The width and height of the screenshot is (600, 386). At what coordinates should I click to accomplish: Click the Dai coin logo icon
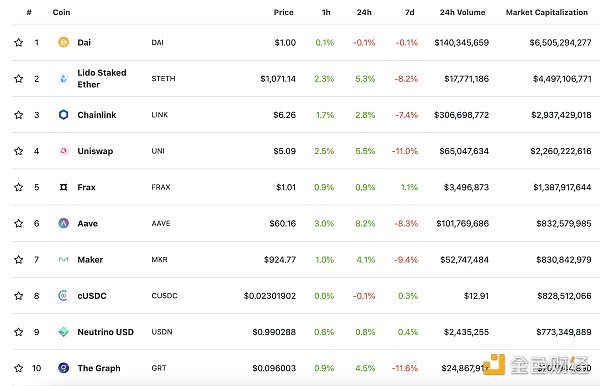pyautogui.click(x=64, y=42)
